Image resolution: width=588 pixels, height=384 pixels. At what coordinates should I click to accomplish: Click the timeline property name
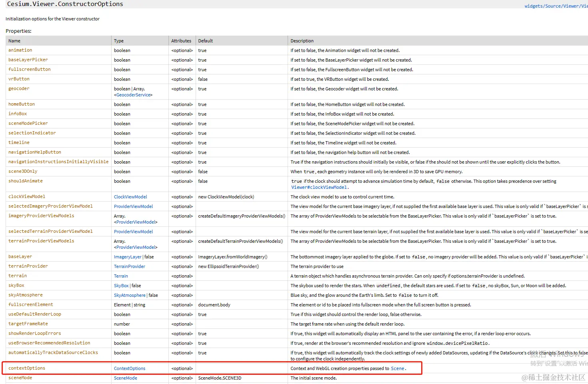pos(19,142)
